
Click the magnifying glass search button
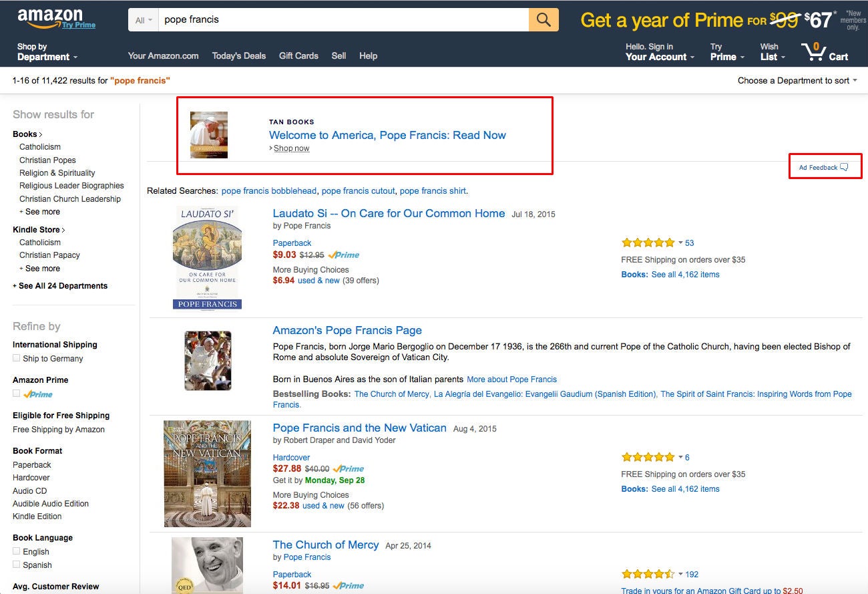pos(544,20)
